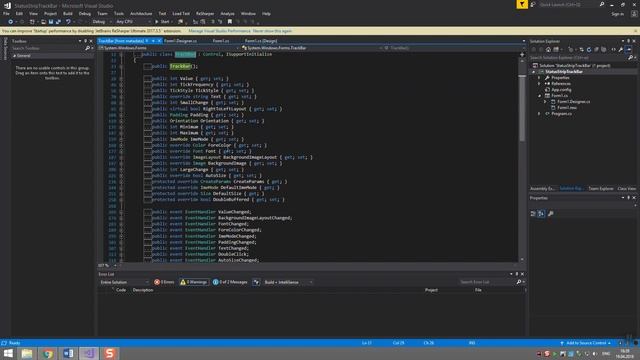The width and height of the screenshot is (640, 360).
Task: Open the File menu
Action: pyautogui.click(x=6, y=13)
